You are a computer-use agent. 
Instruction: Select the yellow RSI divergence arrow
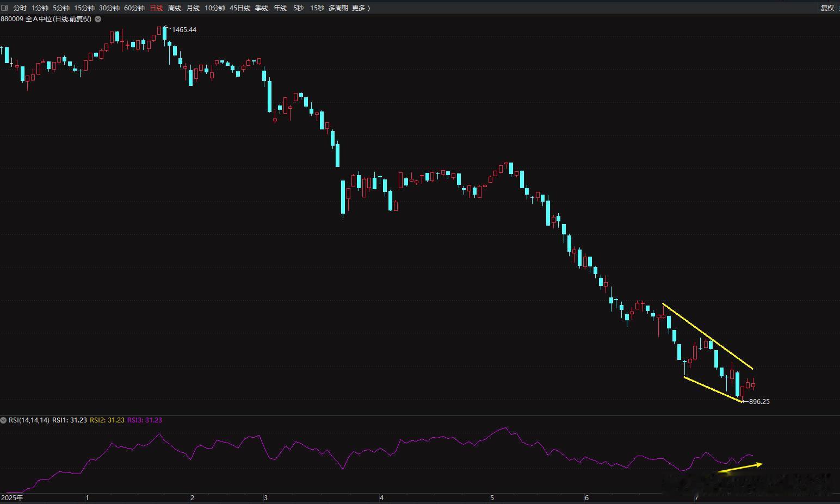tap(740, 467)
